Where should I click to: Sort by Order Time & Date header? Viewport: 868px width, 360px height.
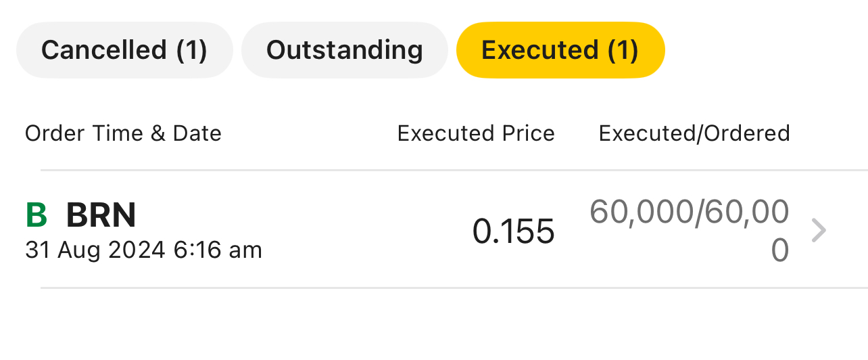coord(123,133)
